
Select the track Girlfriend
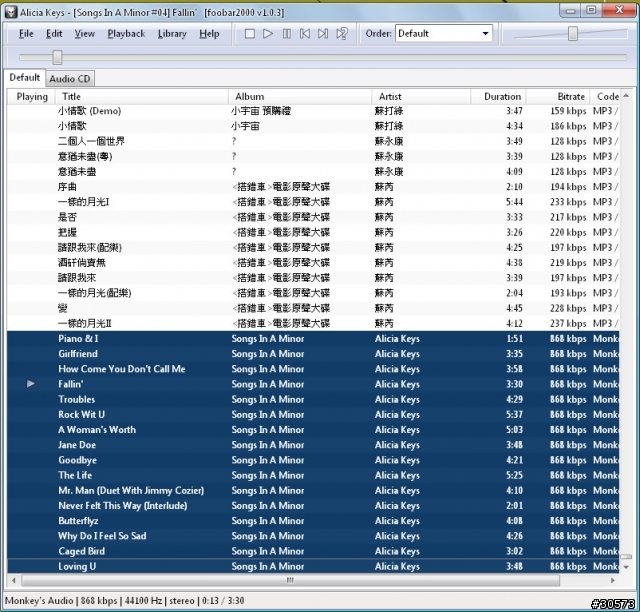(313, 354)
